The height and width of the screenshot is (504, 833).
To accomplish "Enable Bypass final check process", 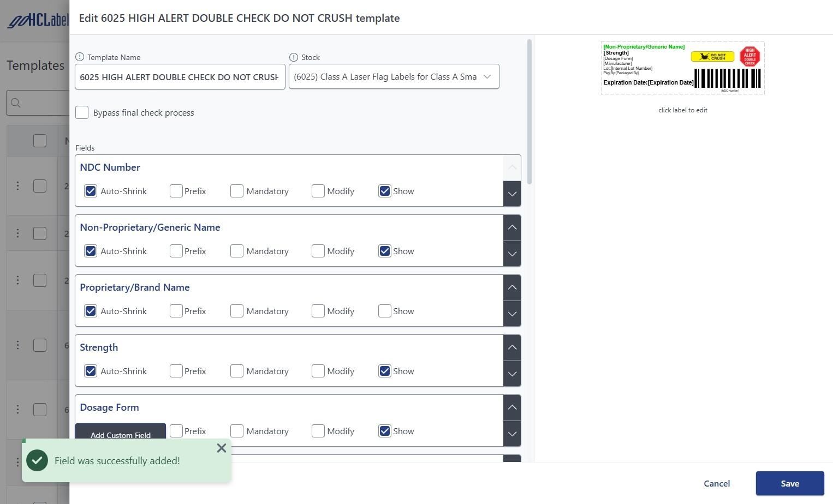I will (82, 112).
